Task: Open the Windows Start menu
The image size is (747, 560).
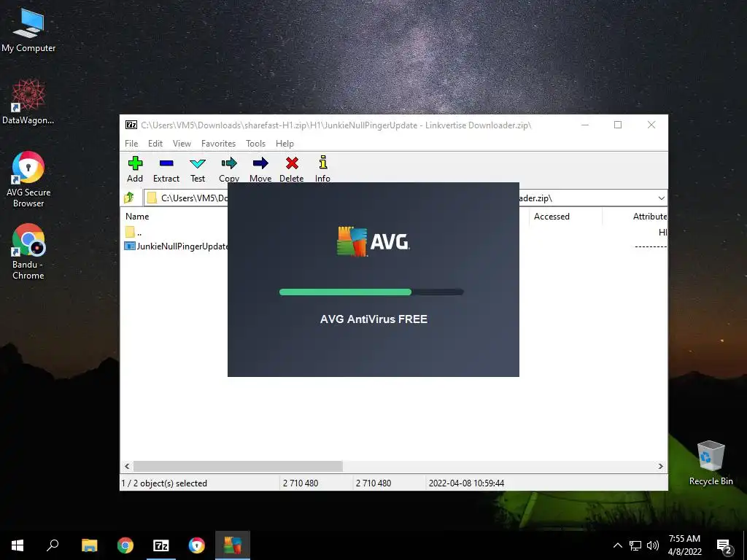Action: pos(18,545)
